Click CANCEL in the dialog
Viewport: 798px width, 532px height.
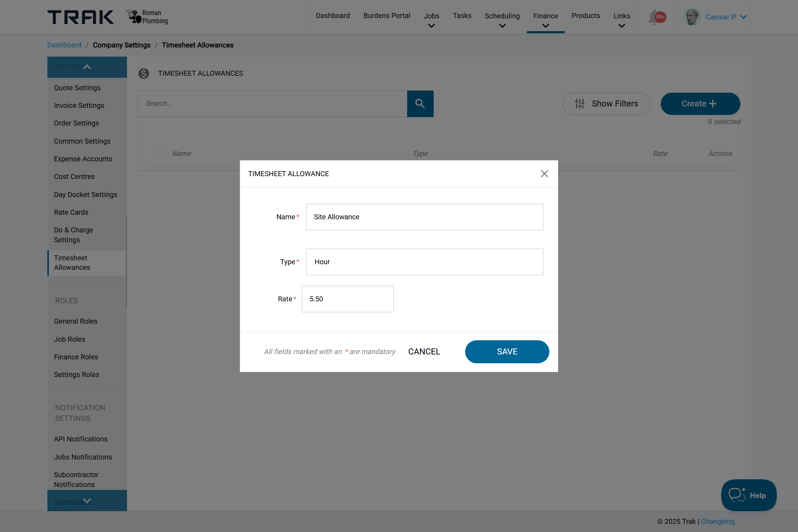424,352
